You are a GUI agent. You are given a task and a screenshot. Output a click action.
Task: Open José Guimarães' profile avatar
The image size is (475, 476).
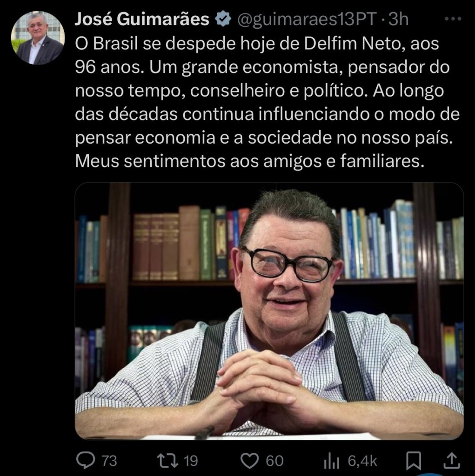tap(38, 38)
